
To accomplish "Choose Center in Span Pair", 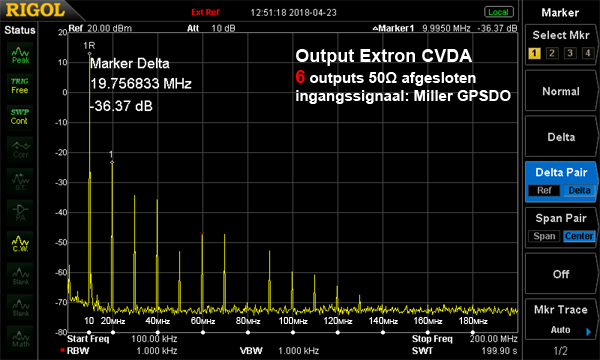I will click(x=579, y=236).
